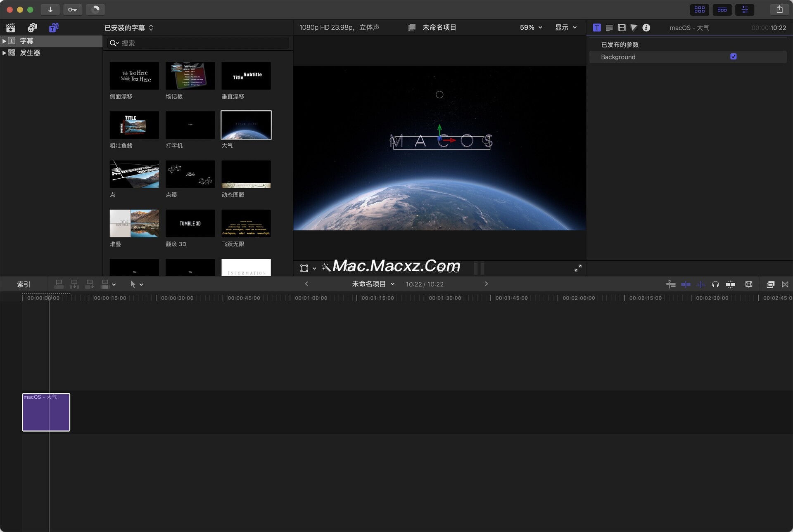Viewport: 793px width, 532px height.
Task: Toggle the timeline panel layout button
Action: click(722, 9)
